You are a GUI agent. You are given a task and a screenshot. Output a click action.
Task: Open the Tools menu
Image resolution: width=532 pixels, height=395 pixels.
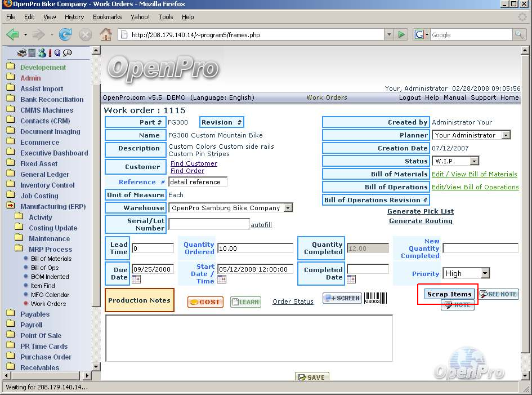pyautogui.click(x=166, y=17)
